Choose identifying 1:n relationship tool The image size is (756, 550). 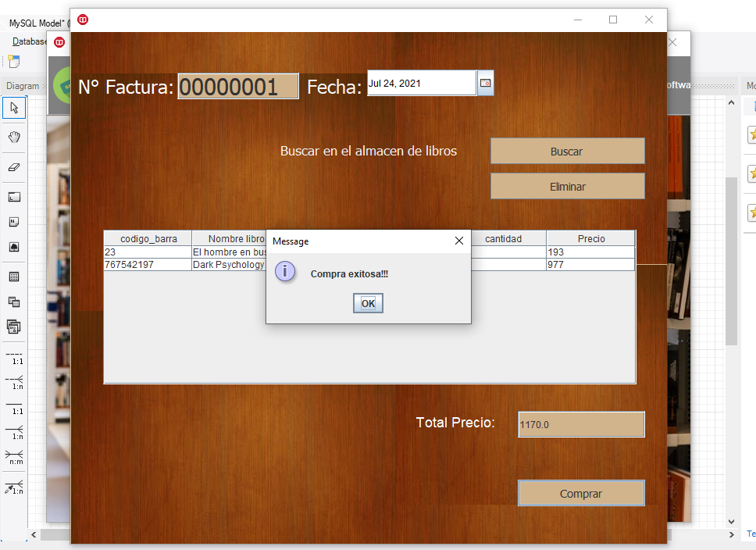(x=14, y=433)
